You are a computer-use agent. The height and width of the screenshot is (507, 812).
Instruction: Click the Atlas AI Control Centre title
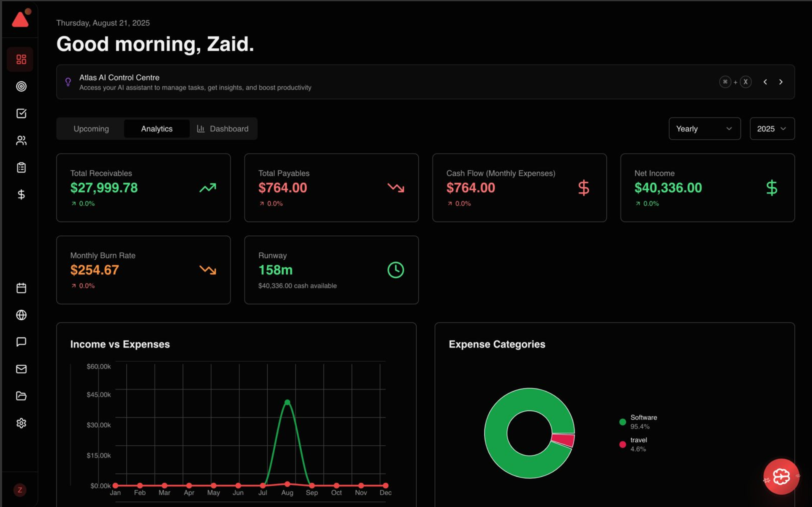[119, 77]
